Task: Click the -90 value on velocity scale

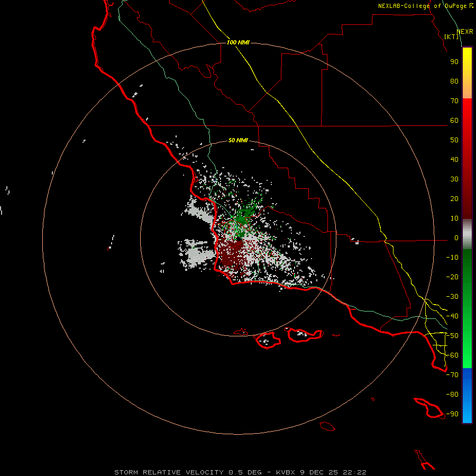Action: pyautogui.click(x=452, y=414)
